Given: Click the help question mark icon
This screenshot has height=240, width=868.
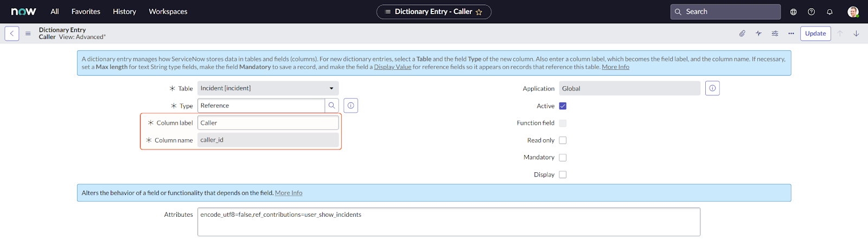Looking at the screenshot, I should coord(811,12).
